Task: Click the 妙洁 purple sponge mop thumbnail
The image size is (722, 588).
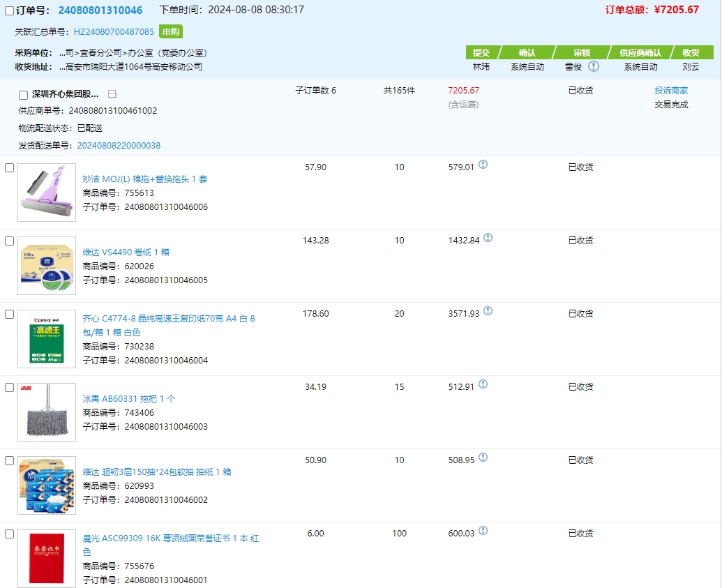Action: (47, 193)
